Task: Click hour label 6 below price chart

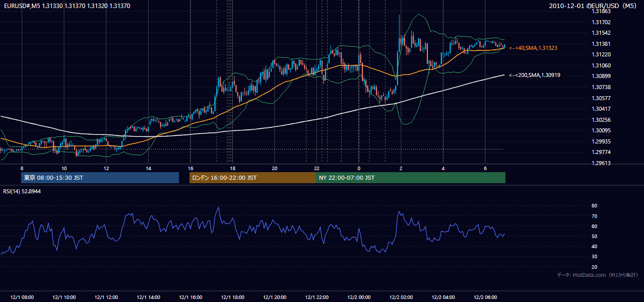Action: 485,168
